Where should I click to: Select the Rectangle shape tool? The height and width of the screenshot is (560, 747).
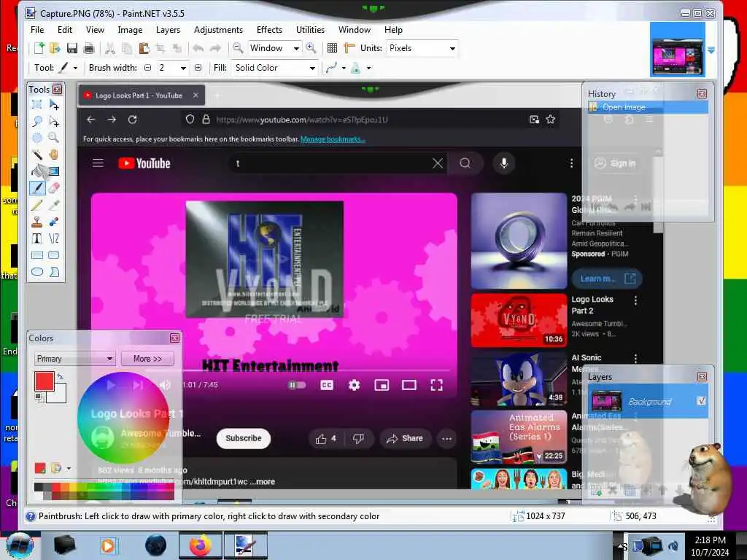(36, 254)
